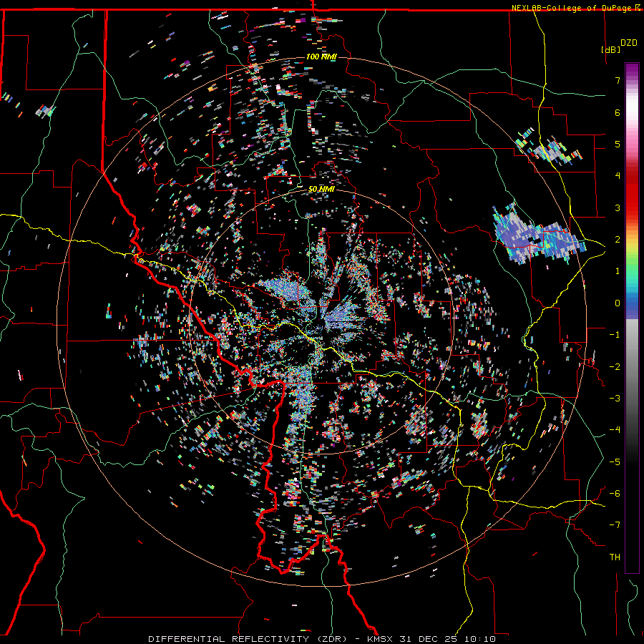Click the radar echo cluster in the northeast
This screenshot has width=644, height=644.
pos(548,147)
